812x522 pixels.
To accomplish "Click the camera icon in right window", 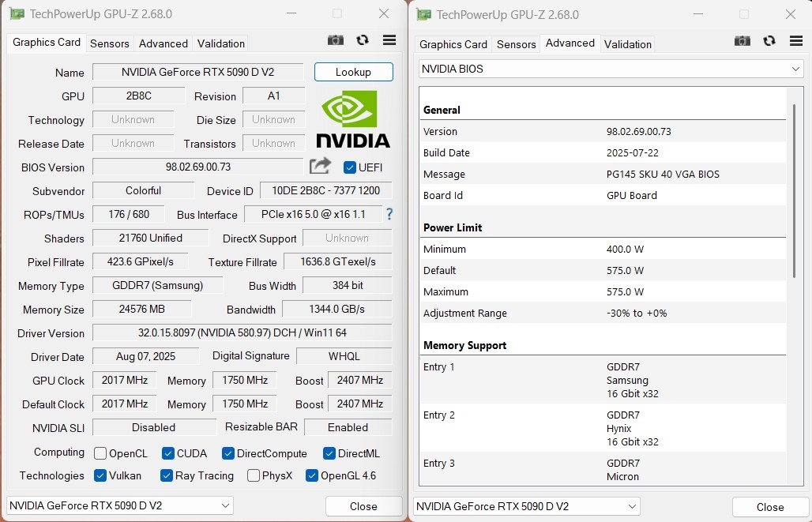I will 742,40.
